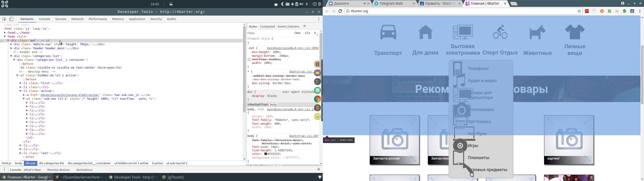This screenshot has height=181, width=644.
Task: Go back in browser history
Action: 327,11
